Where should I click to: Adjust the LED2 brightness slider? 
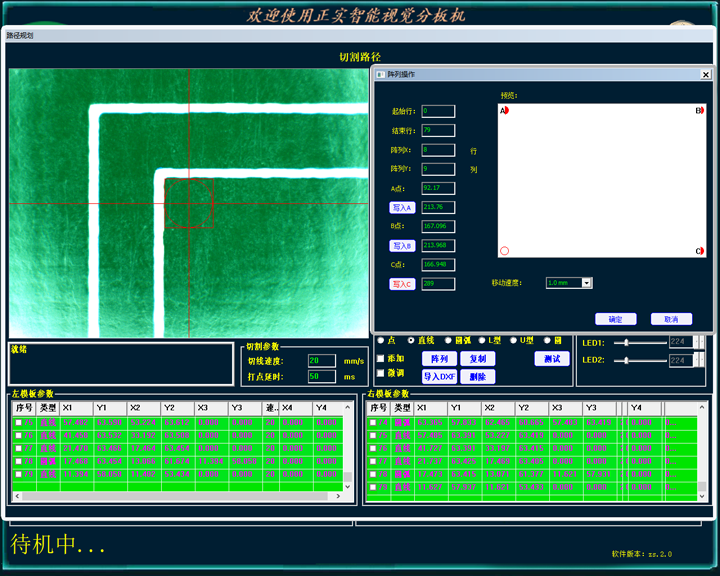click(x=626, y=361)
